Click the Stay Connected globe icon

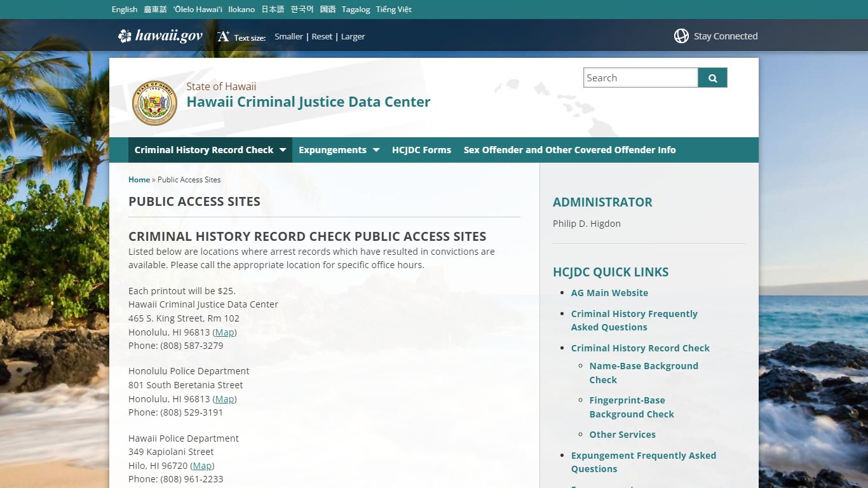coord(681,36)
